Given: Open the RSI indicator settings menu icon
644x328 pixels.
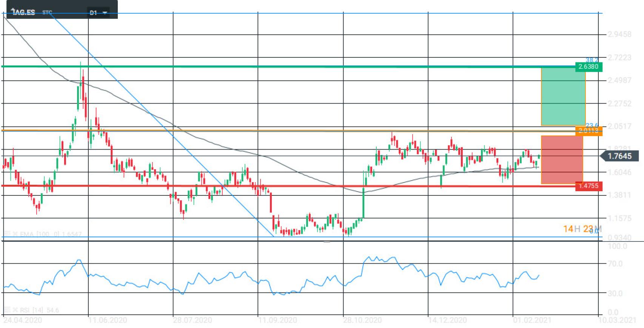Looking at the screenshot, I should [8, 310].
